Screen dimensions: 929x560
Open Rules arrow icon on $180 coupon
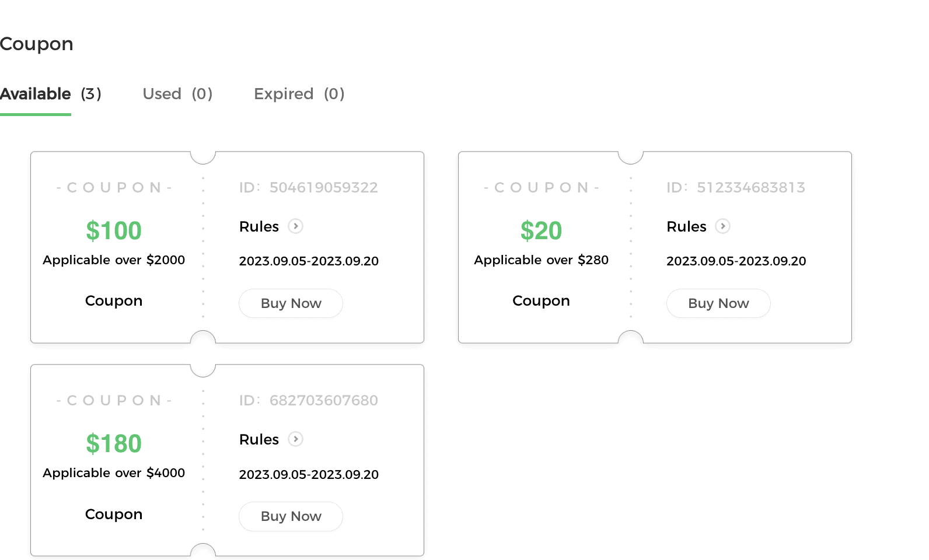coord(296,439)
